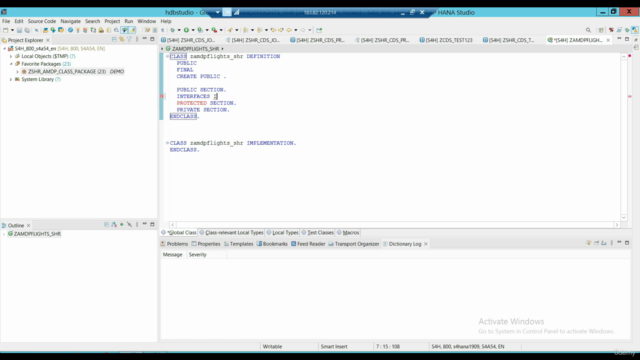Select the Test Classes tab

[317, 232]
